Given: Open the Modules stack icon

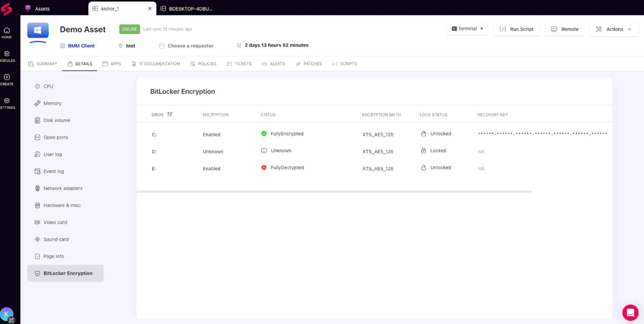Looking at the screenshot, I should pyautogui.click(x=7, y=54).
